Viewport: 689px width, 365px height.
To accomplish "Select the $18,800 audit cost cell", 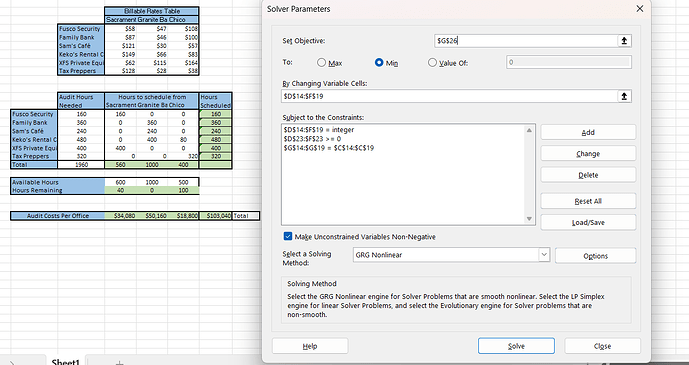I will 183,216.
